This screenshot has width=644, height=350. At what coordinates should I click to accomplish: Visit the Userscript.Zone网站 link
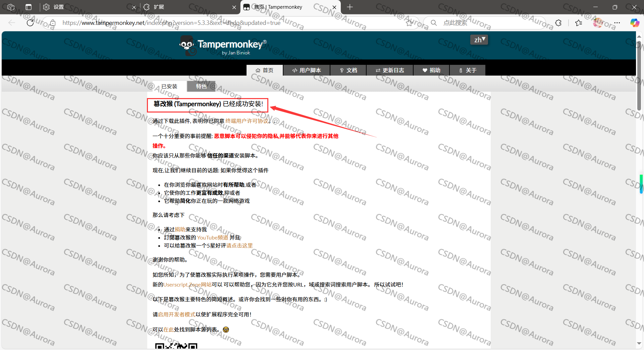[187, 285]
